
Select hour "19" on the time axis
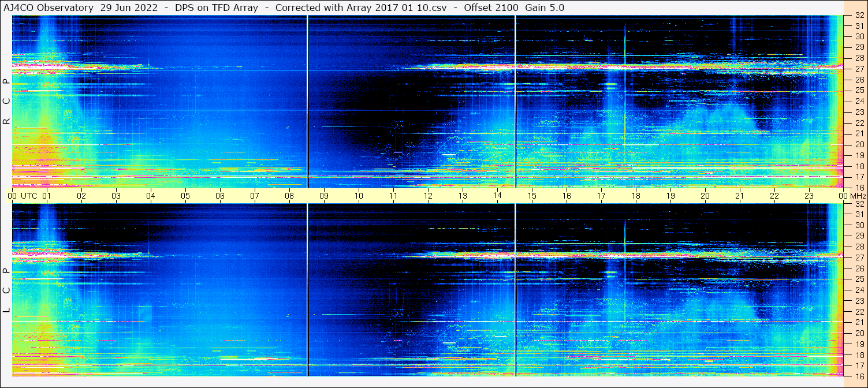point(670,196)
